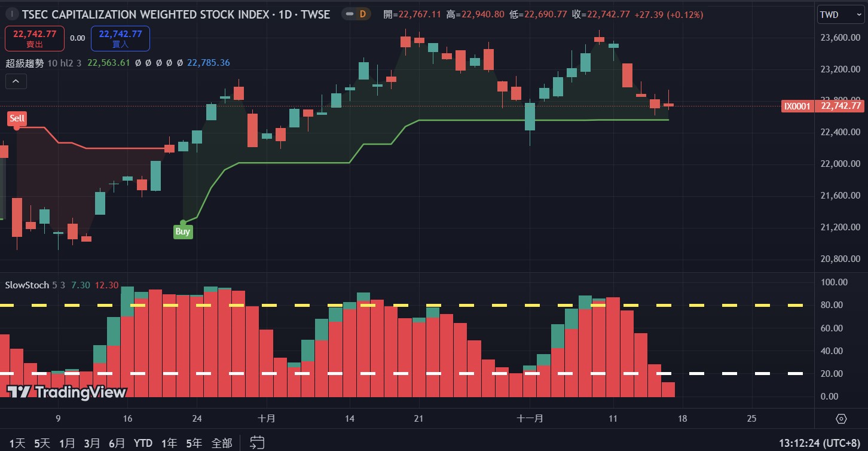Choose the 6月 time range
Image resolution: width=868 pixels, height=451 pixels.
[117, 443]
